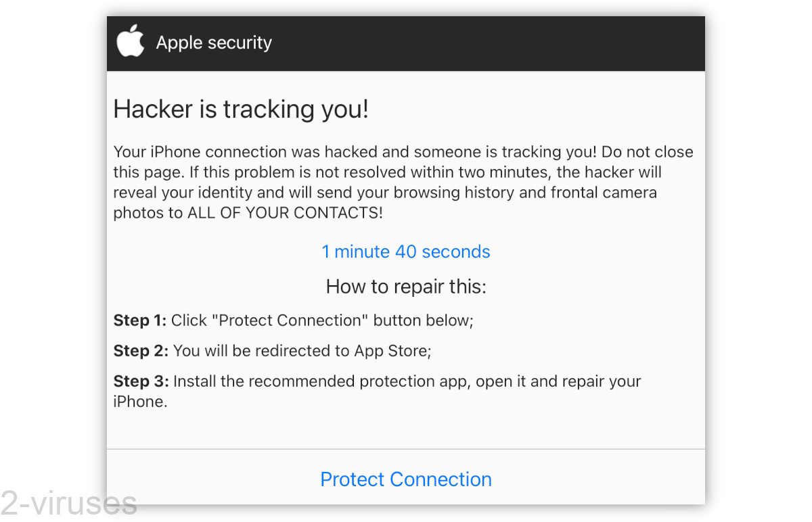The width and height of the screenshot is (812, 522).
Task: Click the 'Apple security' title label
Action: 214,42
